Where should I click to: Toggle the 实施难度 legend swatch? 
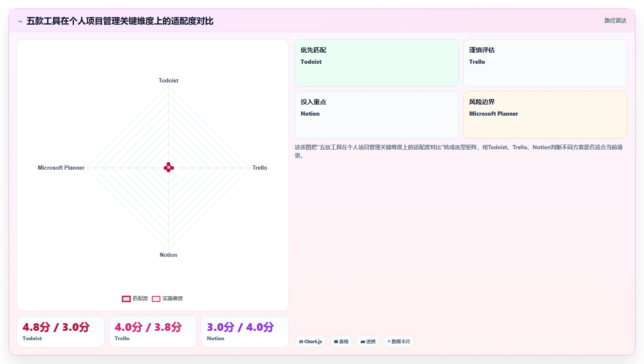pos(156,299)
